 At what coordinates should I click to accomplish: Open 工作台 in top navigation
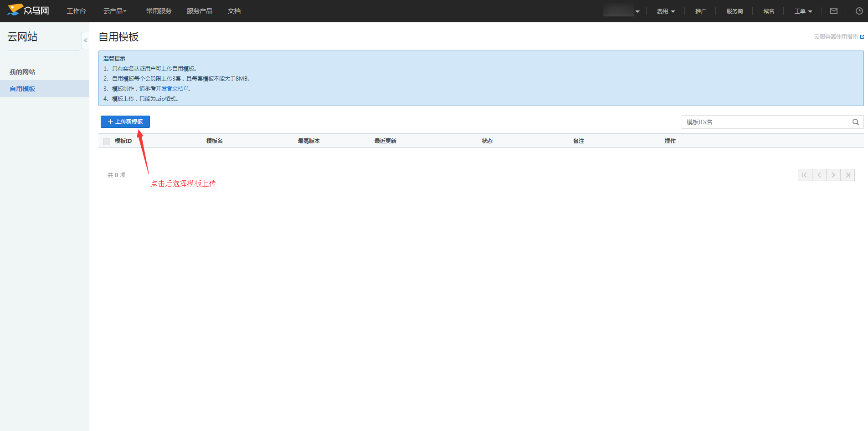[77, 11]
